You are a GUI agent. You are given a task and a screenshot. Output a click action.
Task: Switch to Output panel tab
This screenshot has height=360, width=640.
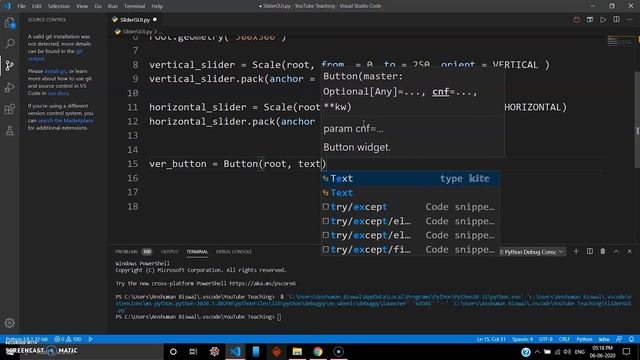169,252
